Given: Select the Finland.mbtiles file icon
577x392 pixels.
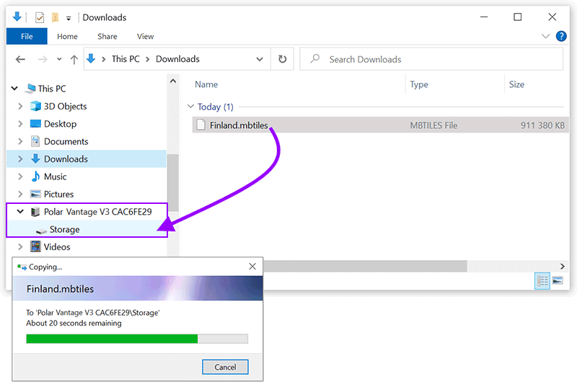Looking at the screenshot, I should (x=201, y=125).
